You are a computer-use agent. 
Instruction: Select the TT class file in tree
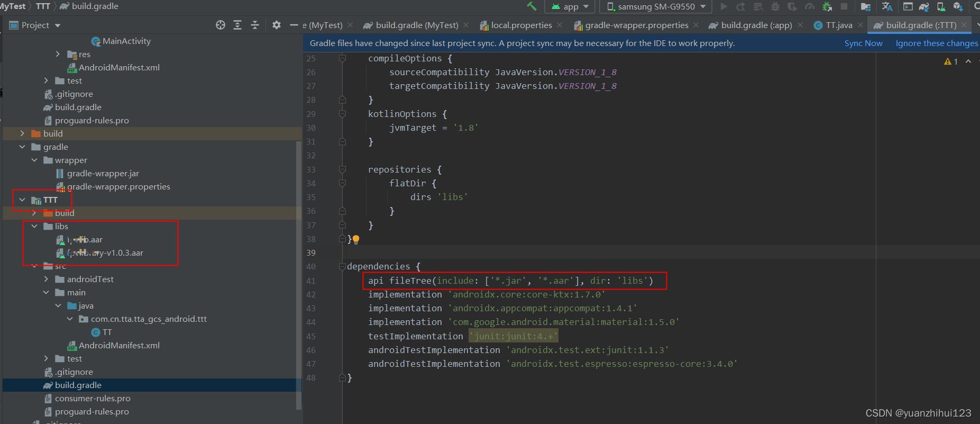(x=107, y=332)
